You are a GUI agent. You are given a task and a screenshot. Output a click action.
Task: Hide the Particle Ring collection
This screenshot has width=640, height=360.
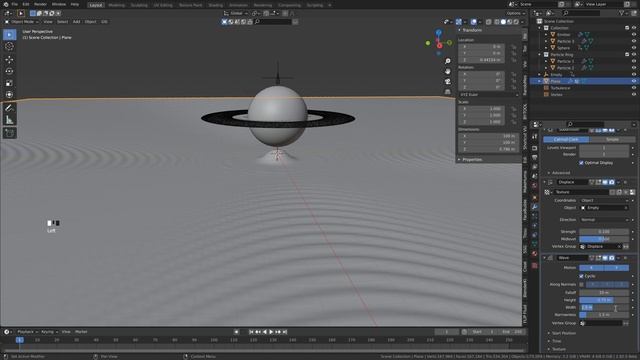coord(634,54)
